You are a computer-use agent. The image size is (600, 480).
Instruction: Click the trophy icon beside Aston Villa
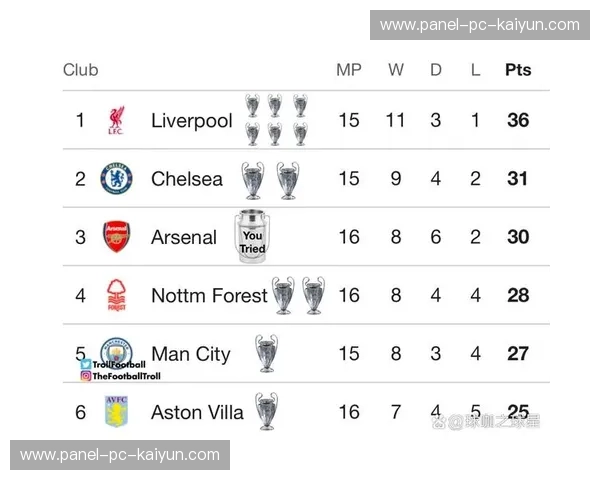click(266, 411)
